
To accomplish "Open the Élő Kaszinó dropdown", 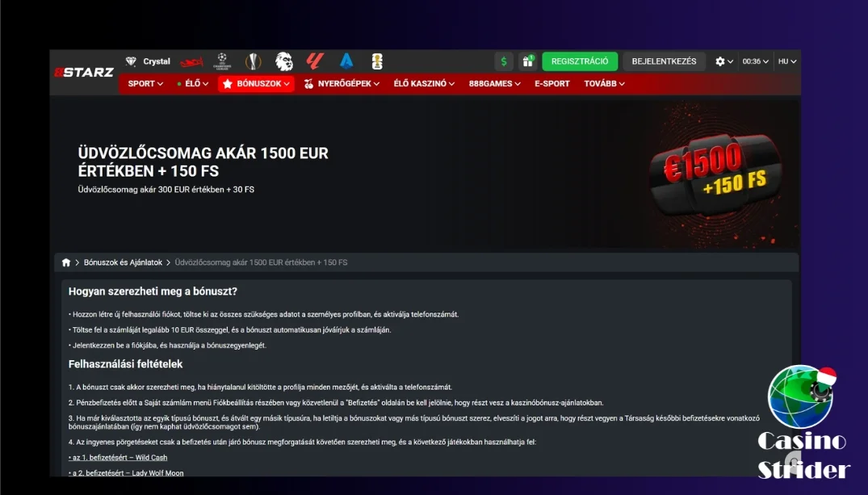I will click(424, 84).
